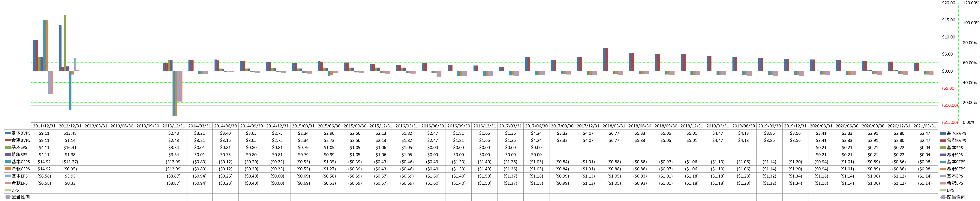Click the blue 基本BVPS bar for 2012/12/31
980x201 pixels.
tap(60, 48)
